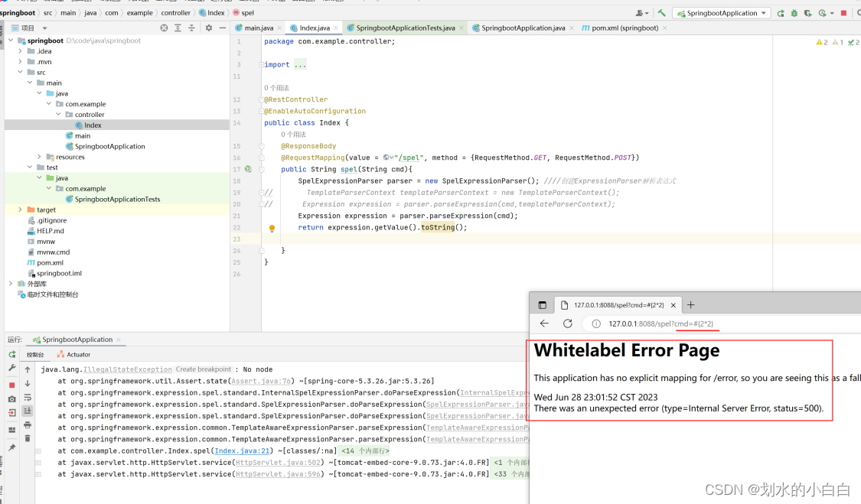
Task: Jump up the stack trace with up arrow
Action: pos(28,369)
